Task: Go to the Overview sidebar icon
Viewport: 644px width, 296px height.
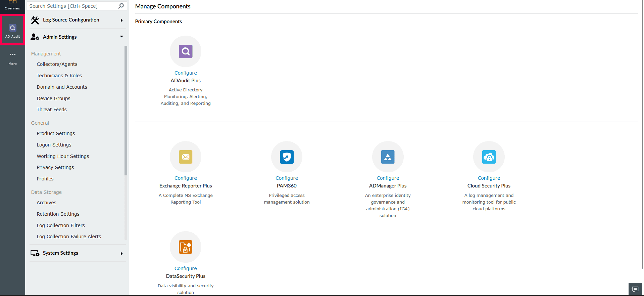Action: click(x=12, y=5)
